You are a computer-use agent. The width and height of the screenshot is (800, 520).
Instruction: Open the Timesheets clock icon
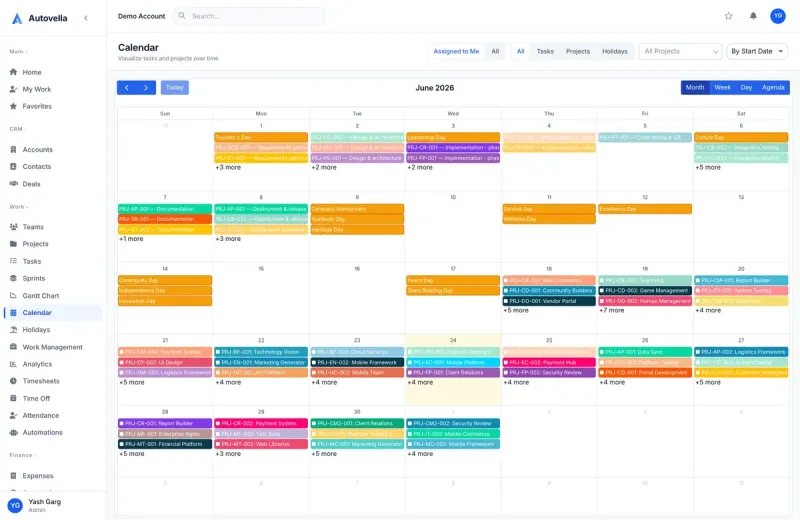click(13, 381)
